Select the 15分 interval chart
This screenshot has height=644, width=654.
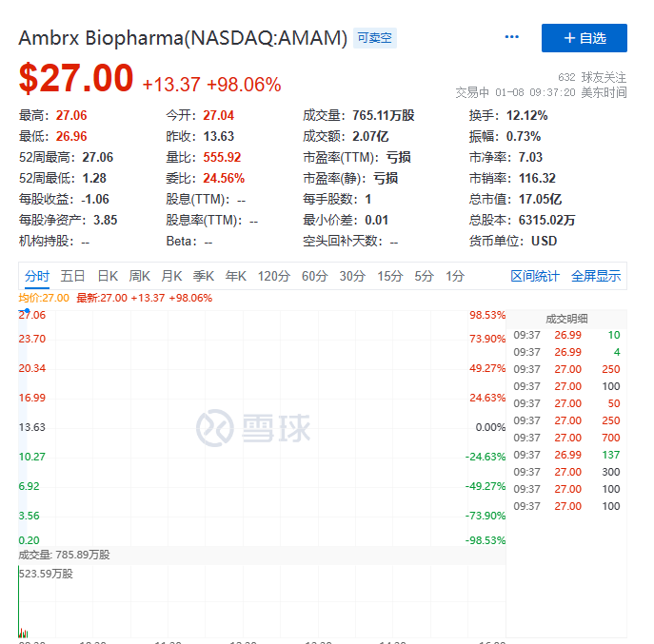[389, 276]
